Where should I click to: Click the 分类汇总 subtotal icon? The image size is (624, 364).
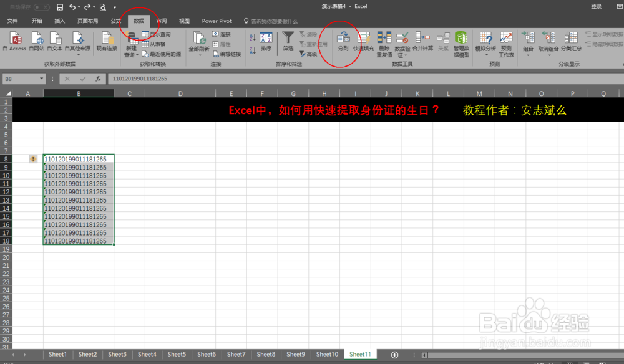tap(572, 42)
